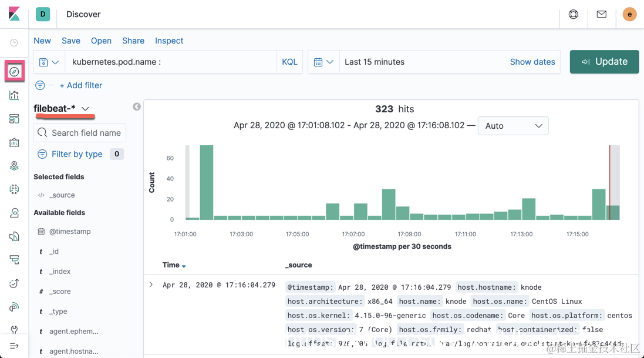
Task: Click Share in the top menu
Action: coord(133,41)
